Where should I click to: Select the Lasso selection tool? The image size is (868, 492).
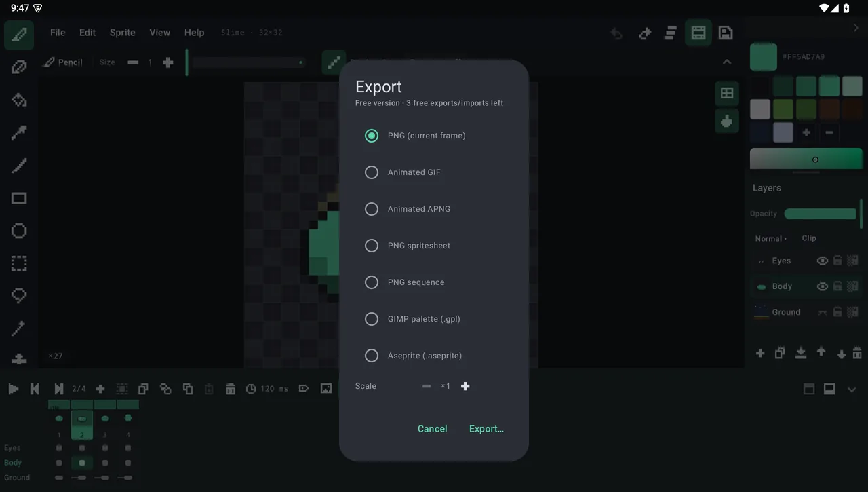pyautogui.click(x=19, y=296)
